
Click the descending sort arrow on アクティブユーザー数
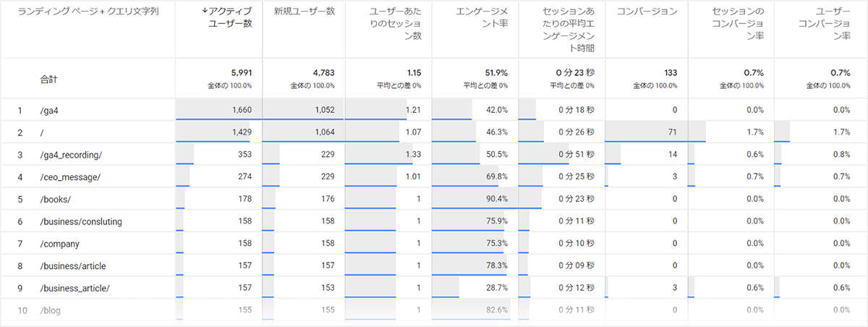coord(205,12)
